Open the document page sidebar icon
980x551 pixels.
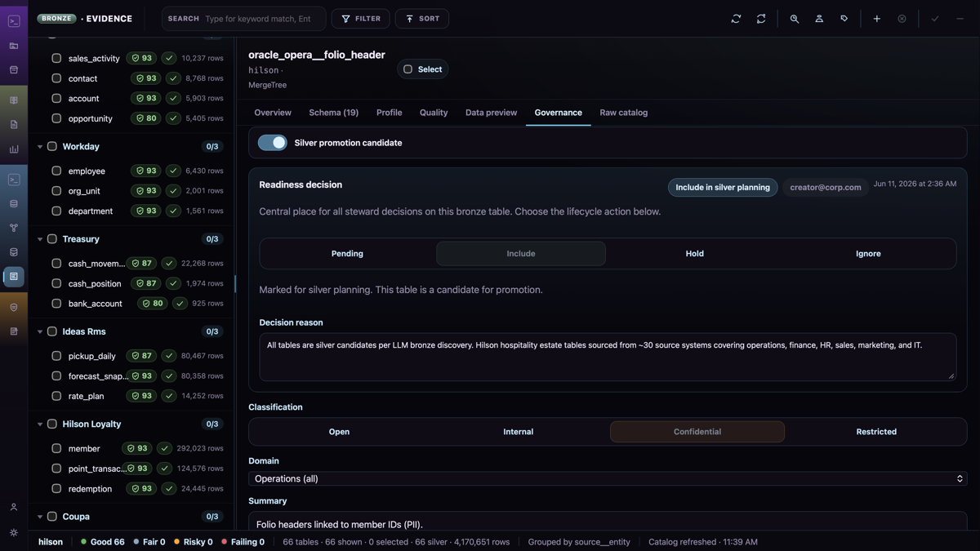click(14, 125)
